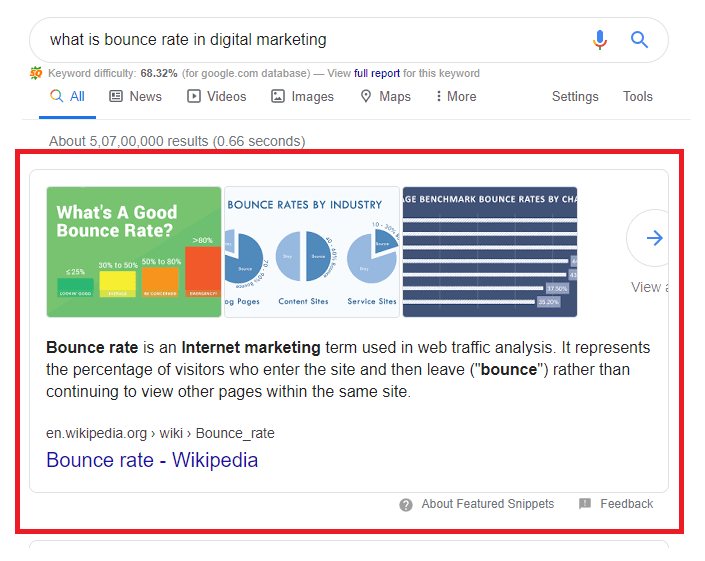Click the featured snippet definition paragraph
The height and width of the screenshot is (561, 705).
coord(348,370)
